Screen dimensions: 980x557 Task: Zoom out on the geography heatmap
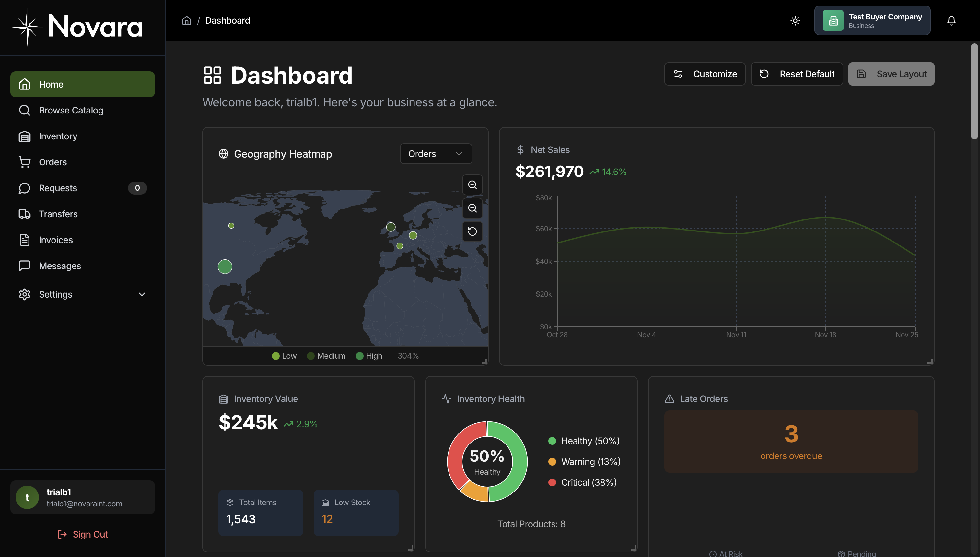point(472,208)
